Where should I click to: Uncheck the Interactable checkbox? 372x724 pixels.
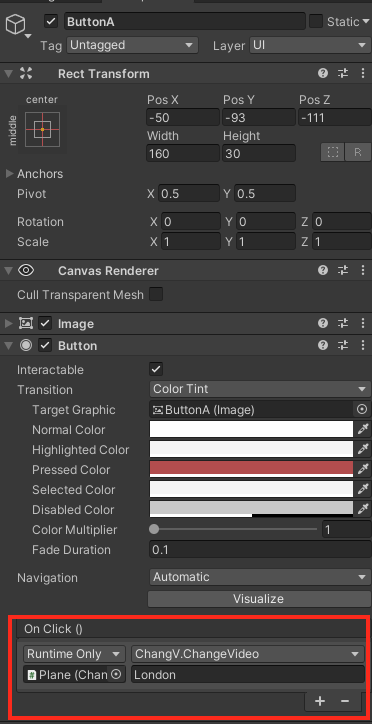(x=156, y=369)
